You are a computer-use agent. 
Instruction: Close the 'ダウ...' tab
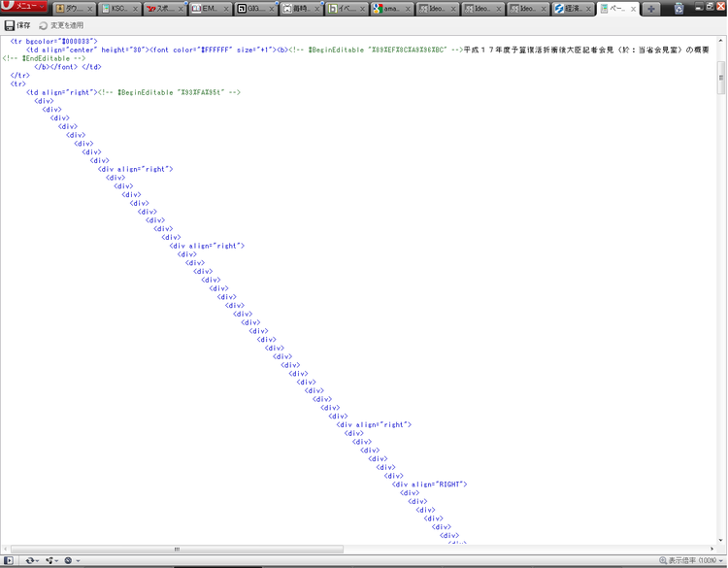(x=89, y=9)
